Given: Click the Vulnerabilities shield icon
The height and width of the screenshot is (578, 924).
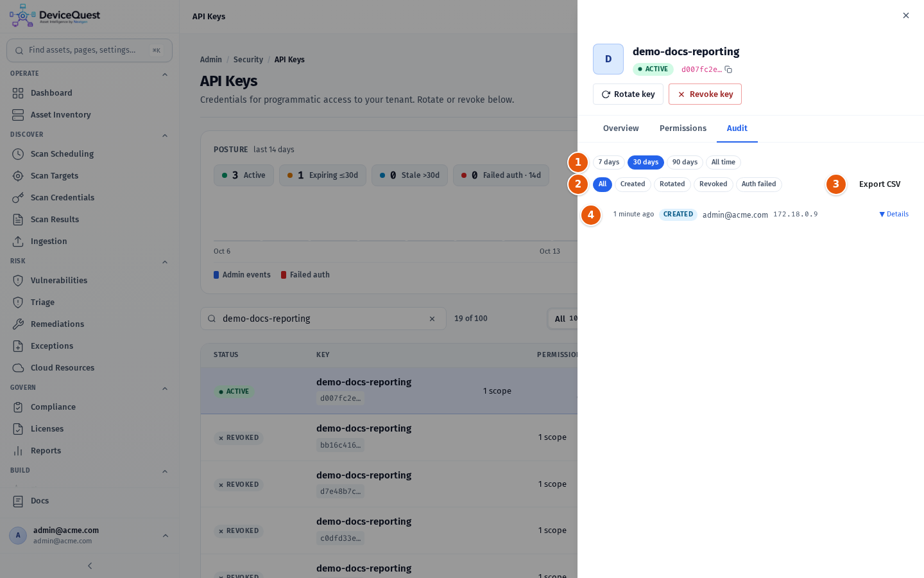Looking at the screenshot, I should pos(18,281).
